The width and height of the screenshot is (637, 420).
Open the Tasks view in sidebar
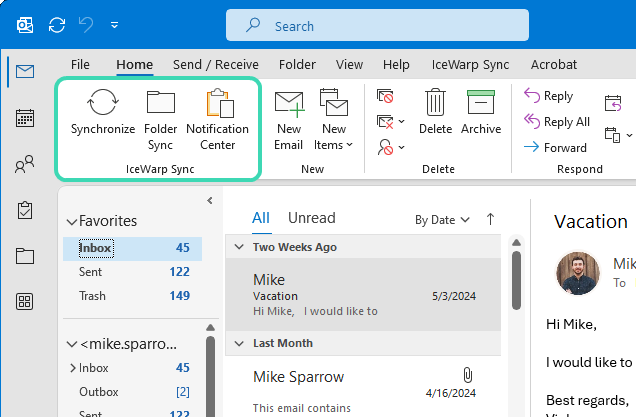pos(25,210)
